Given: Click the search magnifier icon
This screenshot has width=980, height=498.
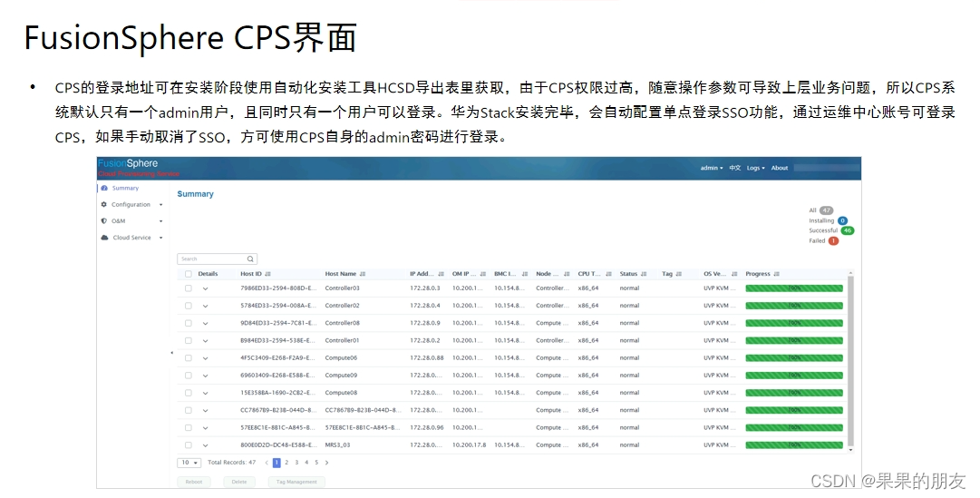Looking at the screenshot, I should [x=250, y=259].
